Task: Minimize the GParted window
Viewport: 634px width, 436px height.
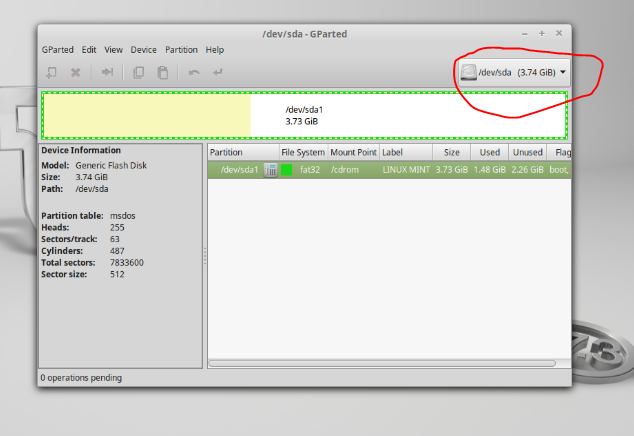Action: point(524,34)
